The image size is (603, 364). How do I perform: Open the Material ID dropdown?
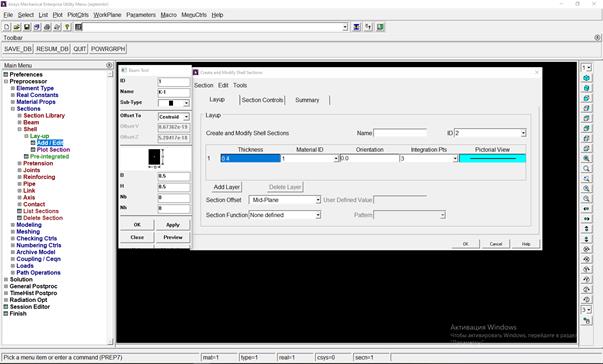(x=336, y=158)
